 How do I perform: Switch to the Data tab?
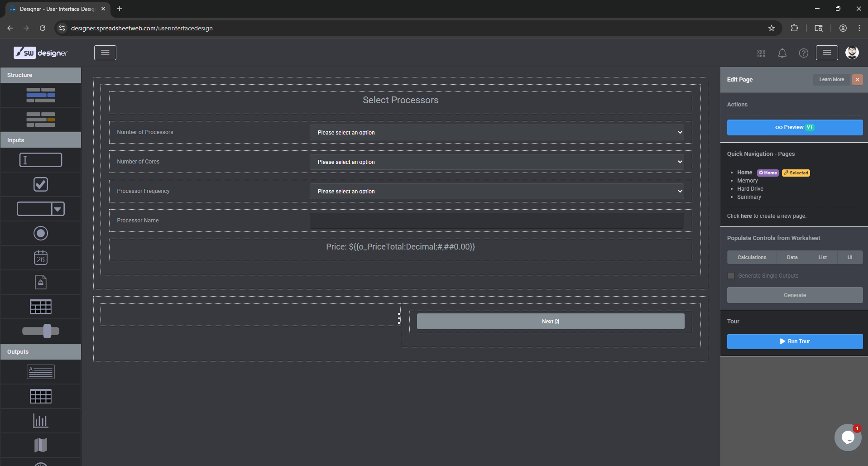click(x=792, y=257)
